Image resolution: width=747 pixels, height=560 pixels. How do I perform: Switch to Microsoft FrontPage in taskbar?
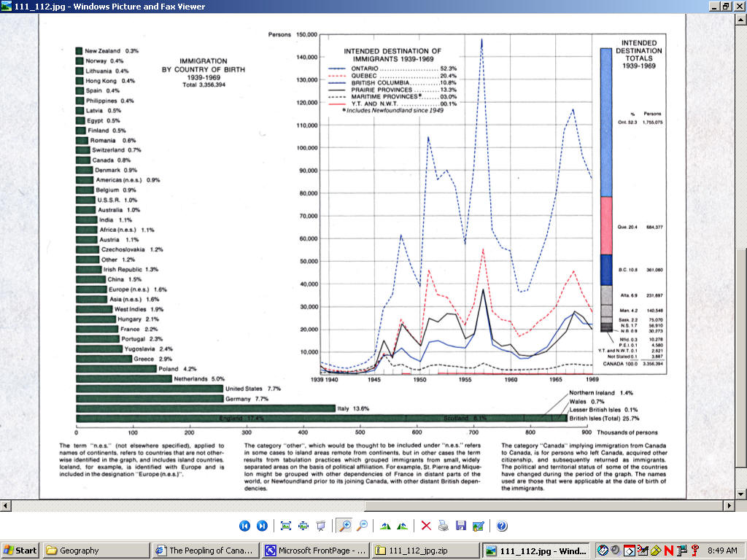[x=315, y=551]
